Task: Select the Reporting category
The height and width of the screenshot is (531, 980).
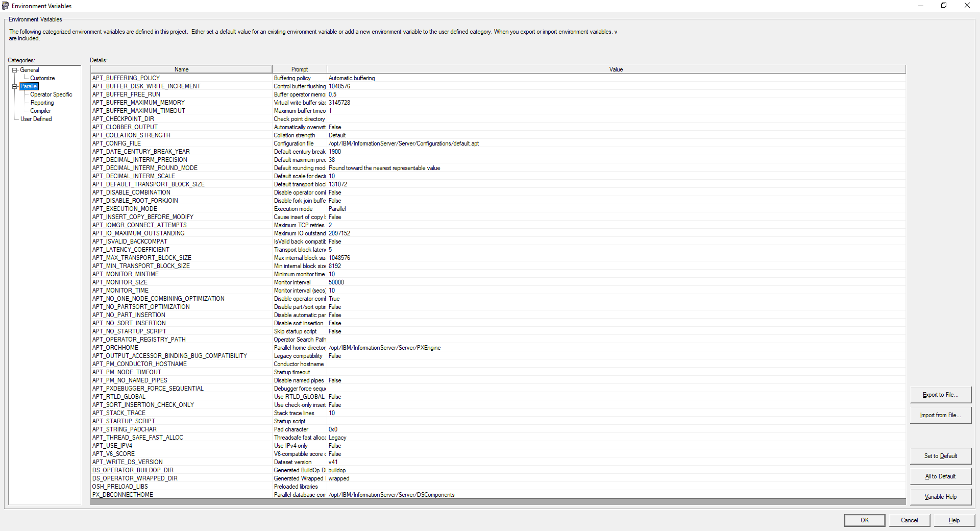Action: [41, 103]
